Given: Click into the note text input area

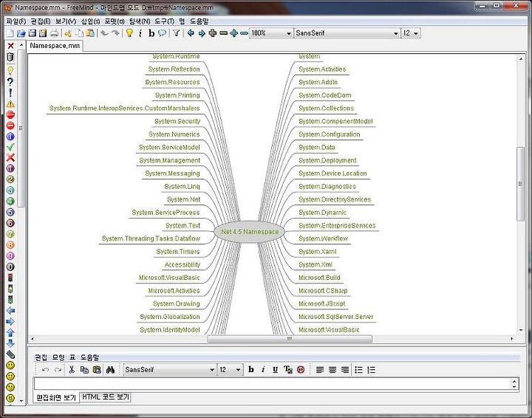Looking at the screenshot, I should pos(273,384).
